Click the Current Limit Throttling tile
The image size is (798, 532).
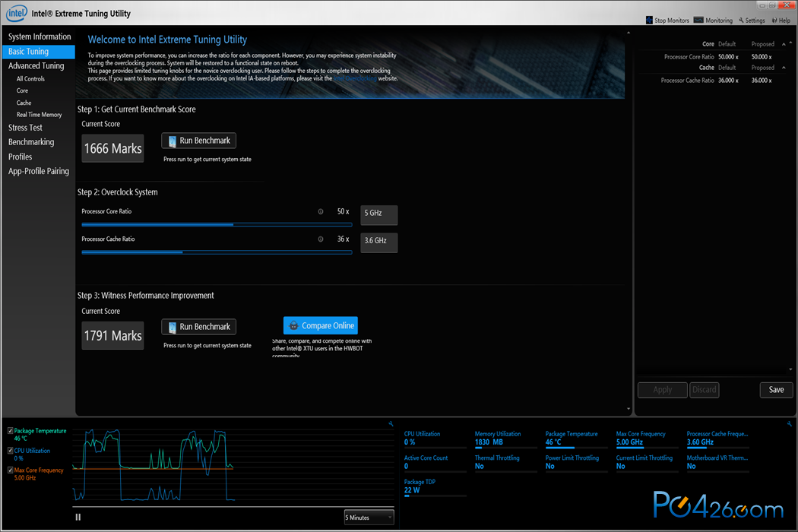click(647, 463)
